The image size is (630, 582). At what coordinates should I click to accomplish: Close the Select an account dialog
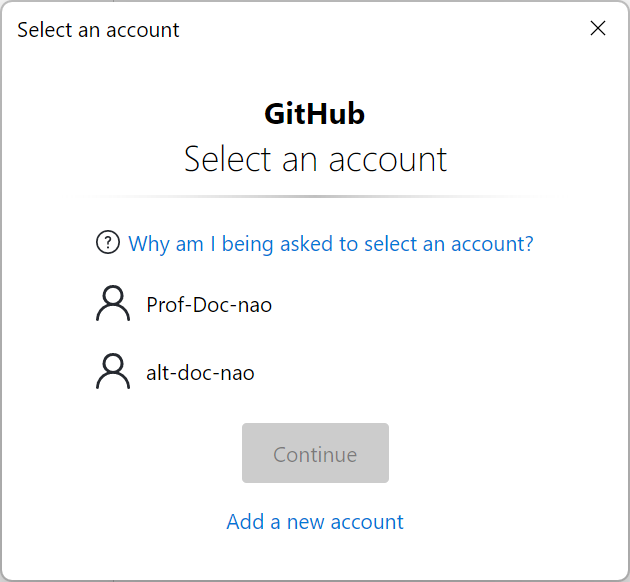(x=598, y=28)
